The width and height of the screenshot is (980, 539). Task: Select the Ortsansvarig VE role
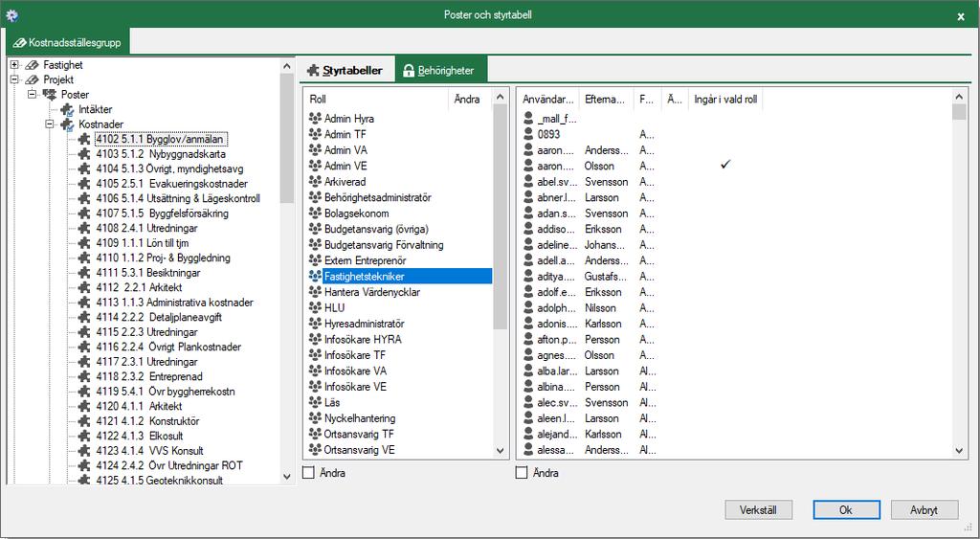[x=360, y=450]
